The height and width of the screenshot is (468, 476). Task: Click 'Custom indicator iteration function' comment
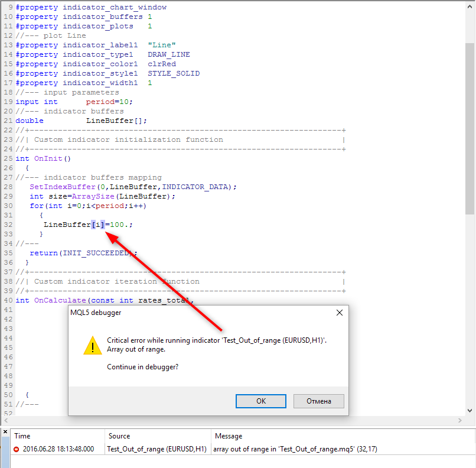coord(116,281)
